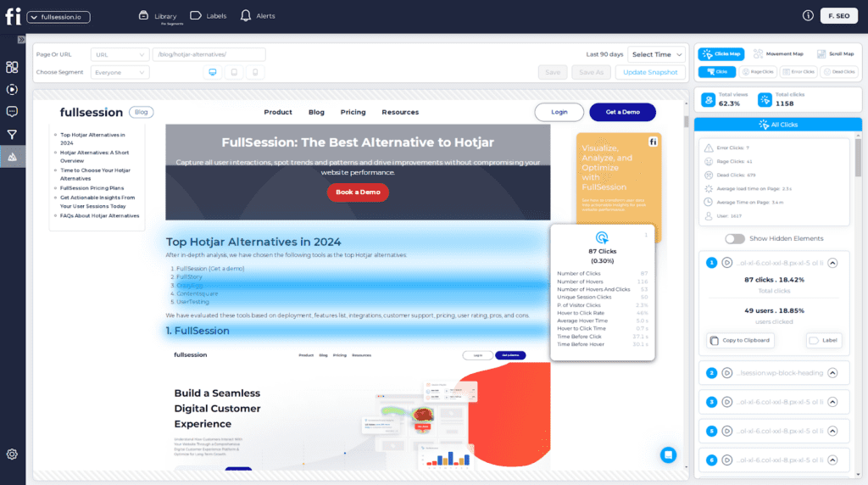Image resolution: width=868 pixels, height=485 pixels.
Task: Toggle the Show Hidden Elements switch
Action: pos(734,238)
